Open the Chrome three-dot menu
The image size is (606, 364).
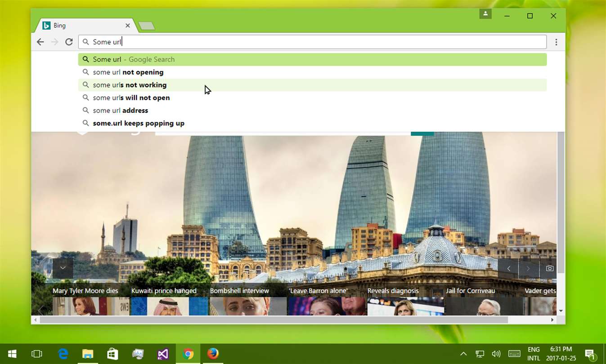[x=556, y=42]
